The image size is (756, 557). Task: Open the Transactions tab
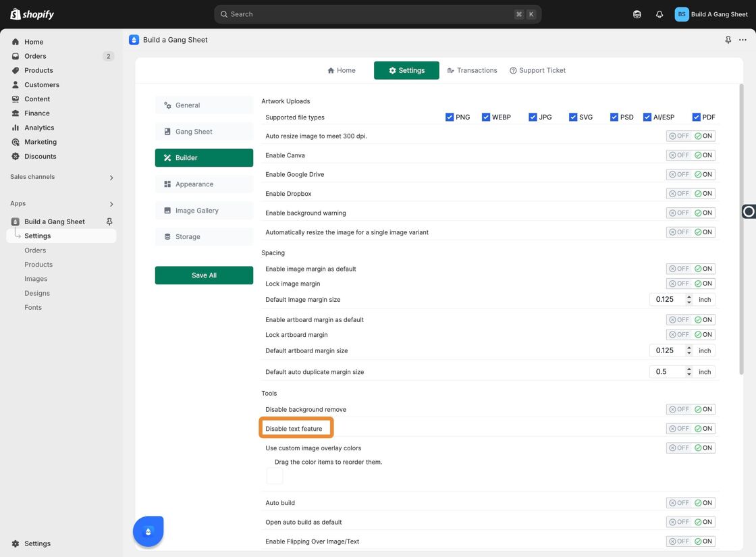(472, 70)
